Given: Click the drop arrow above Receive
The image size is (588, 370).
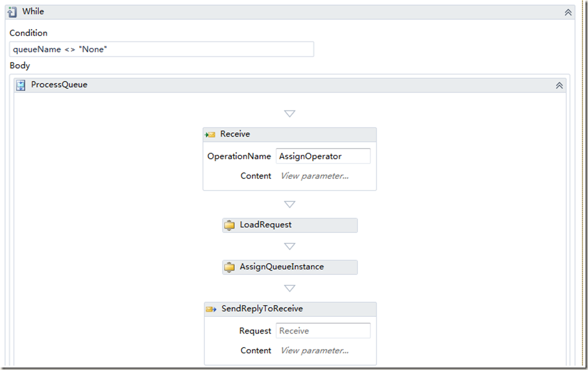Looking at the screenshot, I should click(289, 114).
